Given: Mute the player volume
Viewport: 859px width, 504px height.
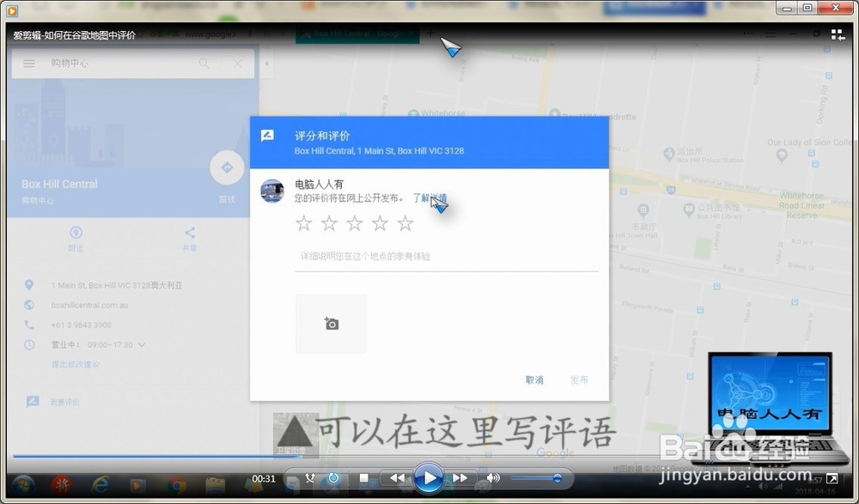Looking at the screenshot, I should [x=493, y=477].
